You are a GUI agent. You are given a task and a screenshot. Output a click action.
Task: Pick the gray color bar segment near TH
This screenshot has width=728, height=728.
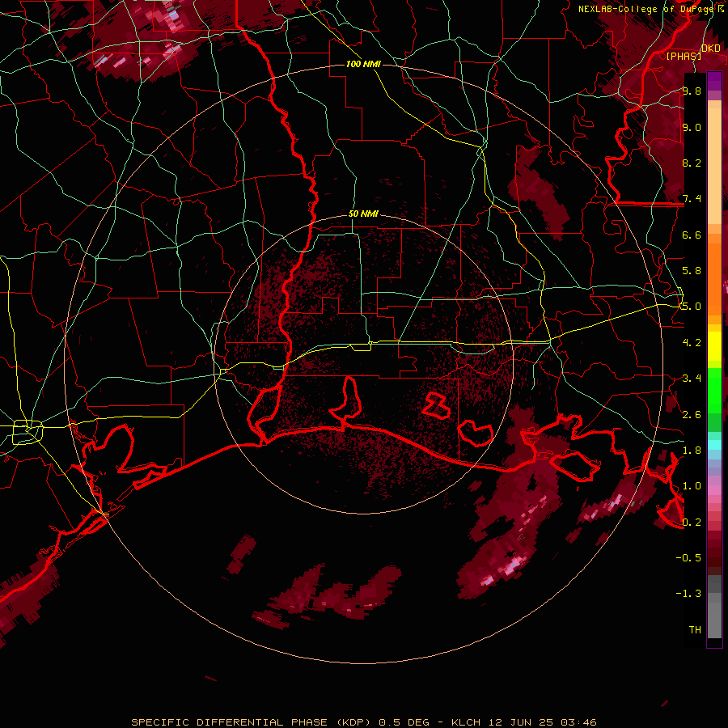pos(714,620)
